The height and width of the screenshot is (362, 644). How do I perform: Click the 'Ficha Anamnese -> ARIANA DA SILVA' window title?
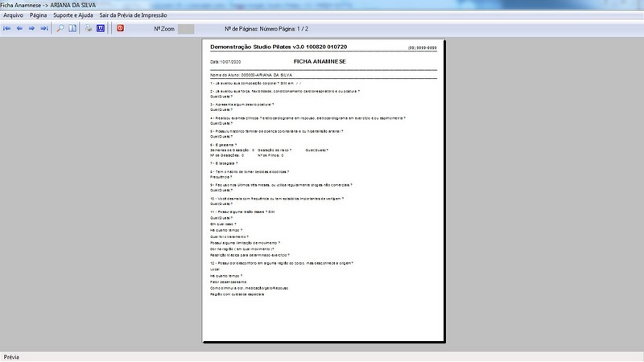[48, 5]
